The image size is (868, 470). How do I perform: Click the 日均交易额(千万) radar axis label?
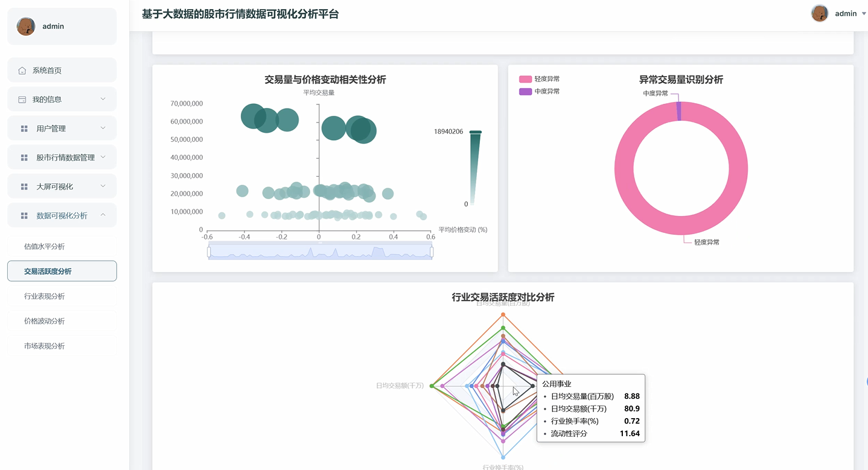coord(400,386)
